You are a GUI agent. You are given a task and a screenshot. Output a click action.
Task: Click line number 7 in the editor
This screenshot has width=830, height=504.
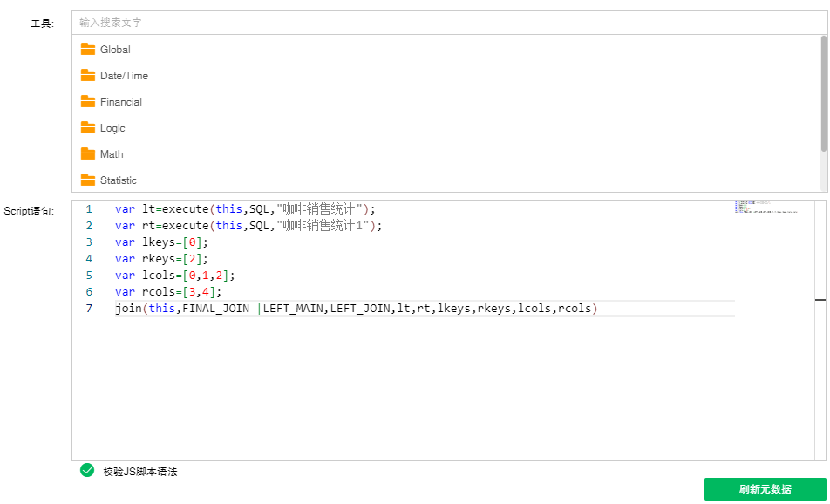click(89, 308)
